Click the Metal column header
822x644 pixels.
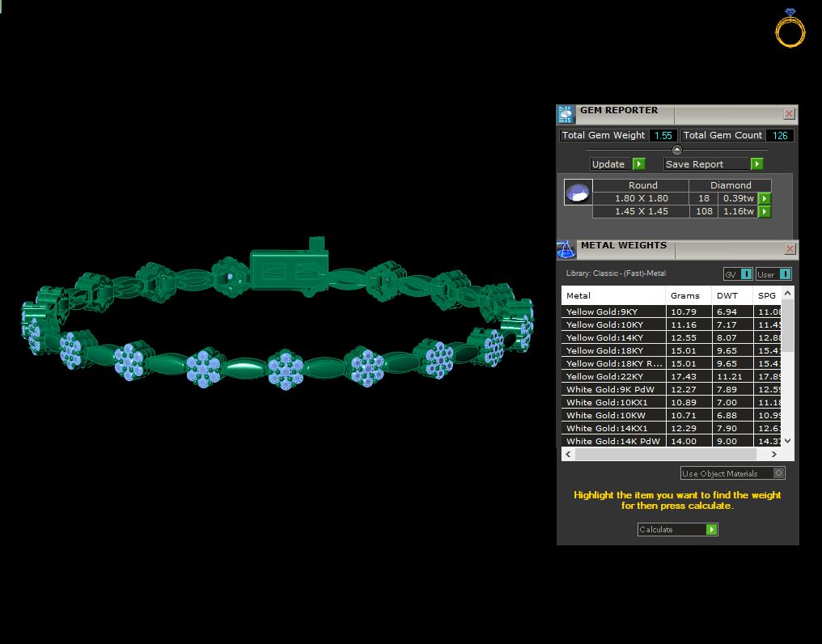click(x=612, y=295)
